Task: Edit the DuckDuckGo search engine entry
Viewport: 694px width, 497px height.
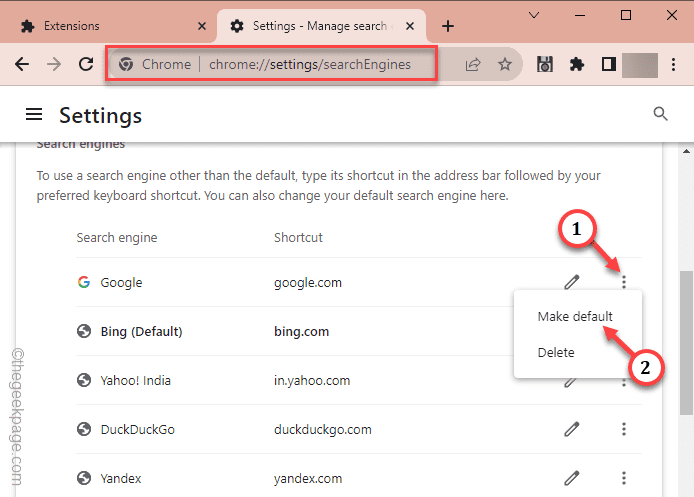Action: click(x=572, y=429)
